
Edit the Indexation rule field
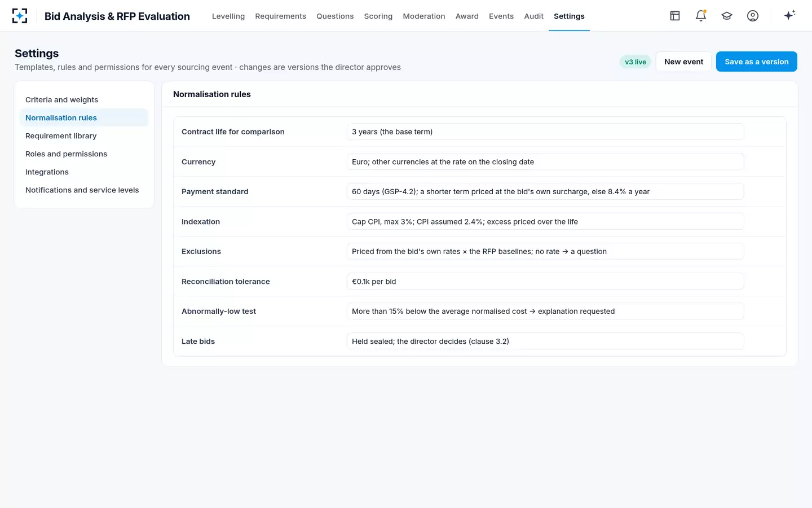[x=545, y=221]
